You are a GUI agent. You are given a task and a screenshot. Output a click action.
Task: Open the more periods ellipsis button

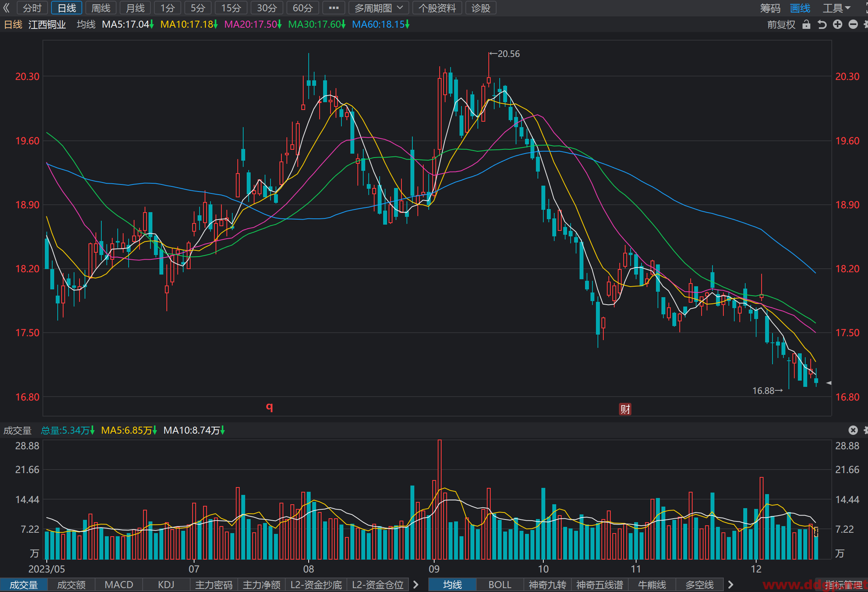[334, 8]
